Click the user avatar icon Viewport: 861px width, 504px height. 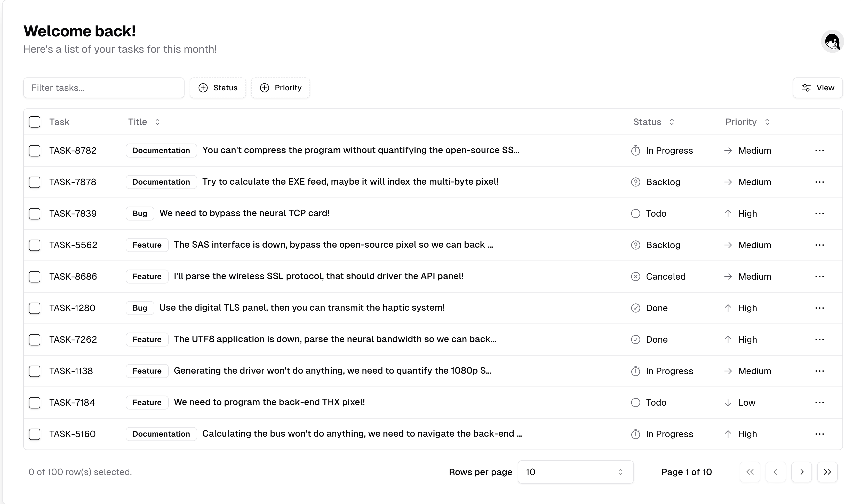point(832,41)
